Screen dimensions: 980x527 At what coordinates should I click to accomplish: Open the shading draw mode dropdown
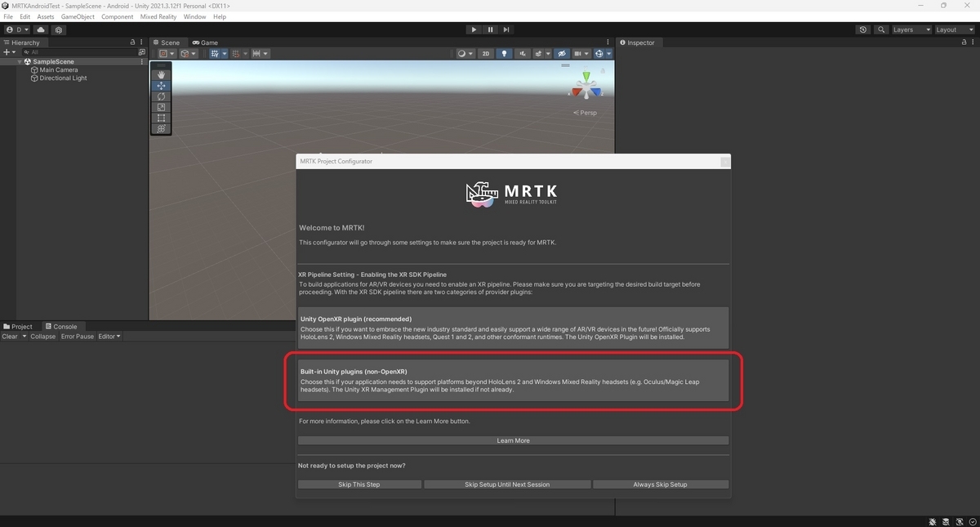coord(465,53)
